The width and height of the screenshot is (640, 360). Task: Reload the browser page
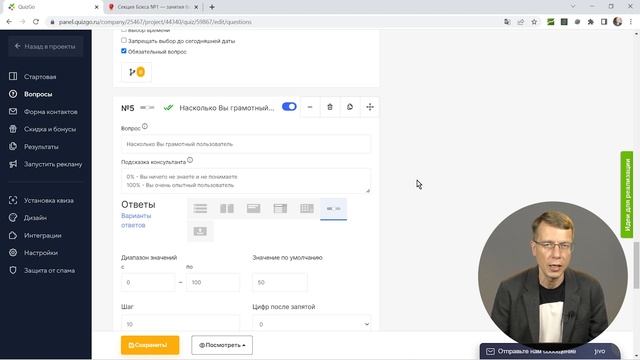(36, 22)
